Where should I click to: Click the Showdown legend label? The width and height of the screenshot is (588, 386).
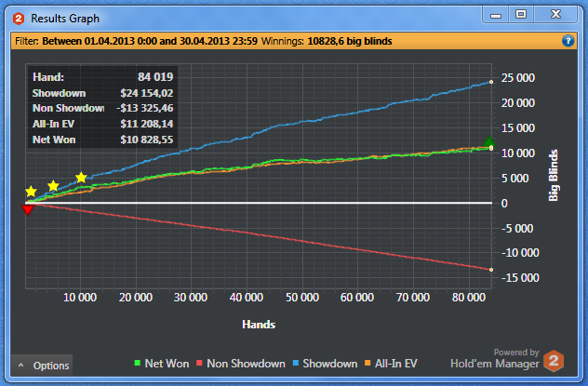[x=330, y=364]
